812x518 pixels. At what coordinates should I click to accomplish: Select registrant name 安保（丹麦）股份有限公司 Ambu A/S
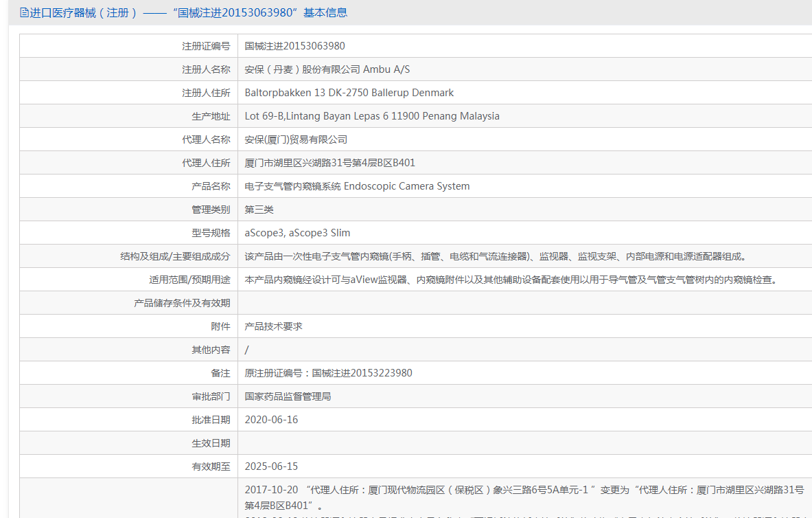327,69
